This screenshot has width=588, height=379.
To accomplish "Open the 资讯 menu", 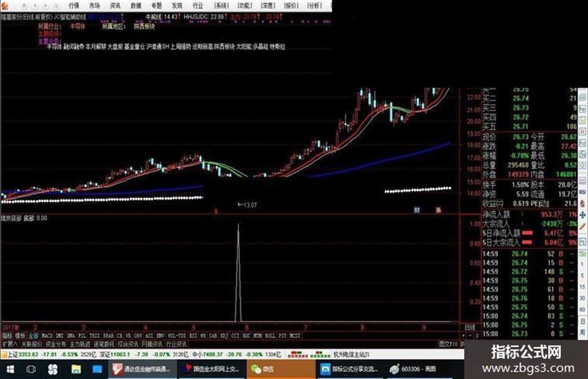I will coord(115,6).
